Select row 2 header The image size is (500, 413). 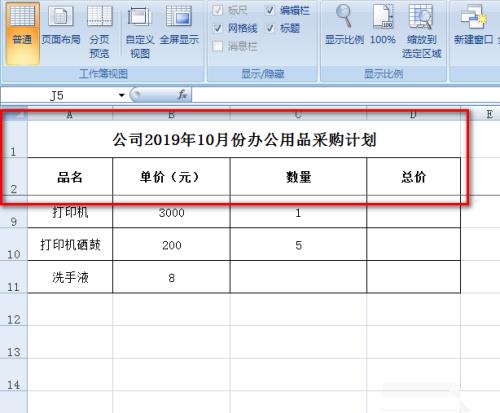pos(14,176)
